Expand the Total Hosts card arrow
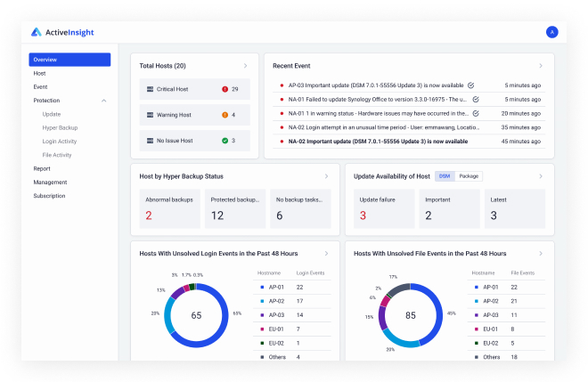Image resolution: width=588 pixels, height=382 pixels. pos(245,66)
